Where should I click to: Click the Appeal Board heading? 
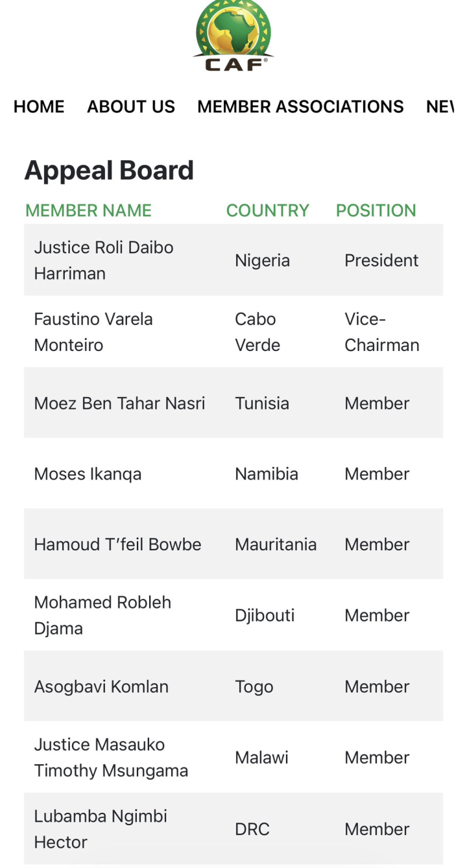pos(109,171)
